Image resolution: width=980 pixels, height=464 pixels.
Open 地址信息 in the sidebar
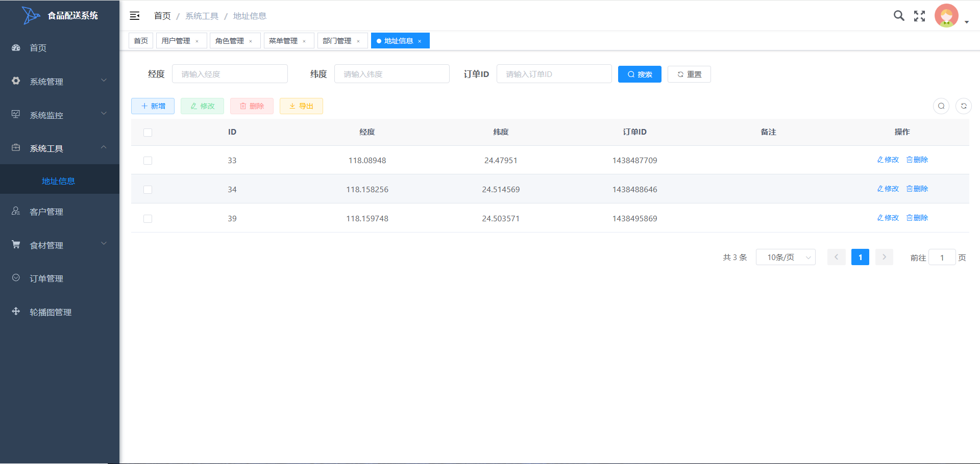pyautogui.click(x=60, y=181)
